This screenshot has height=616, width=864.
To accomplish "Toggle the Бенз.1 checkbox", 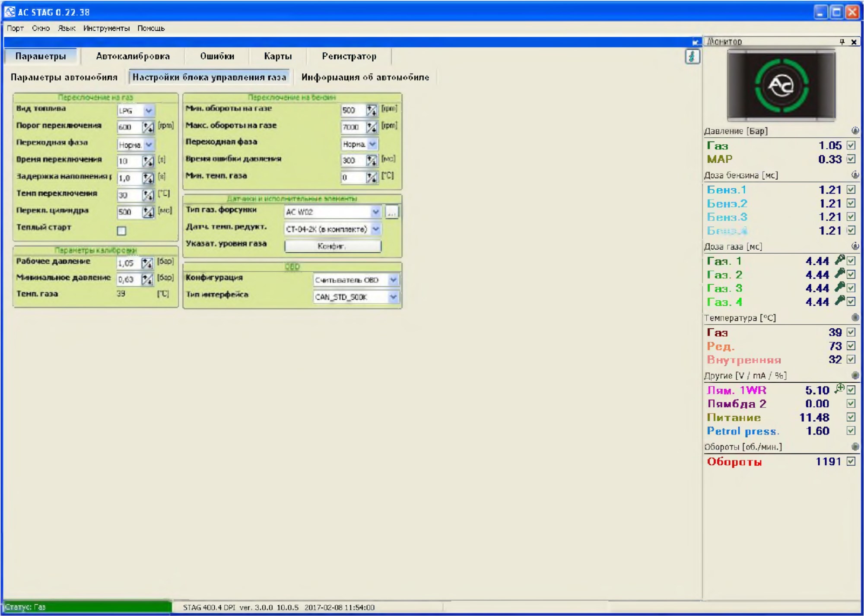I will (851, 189).
